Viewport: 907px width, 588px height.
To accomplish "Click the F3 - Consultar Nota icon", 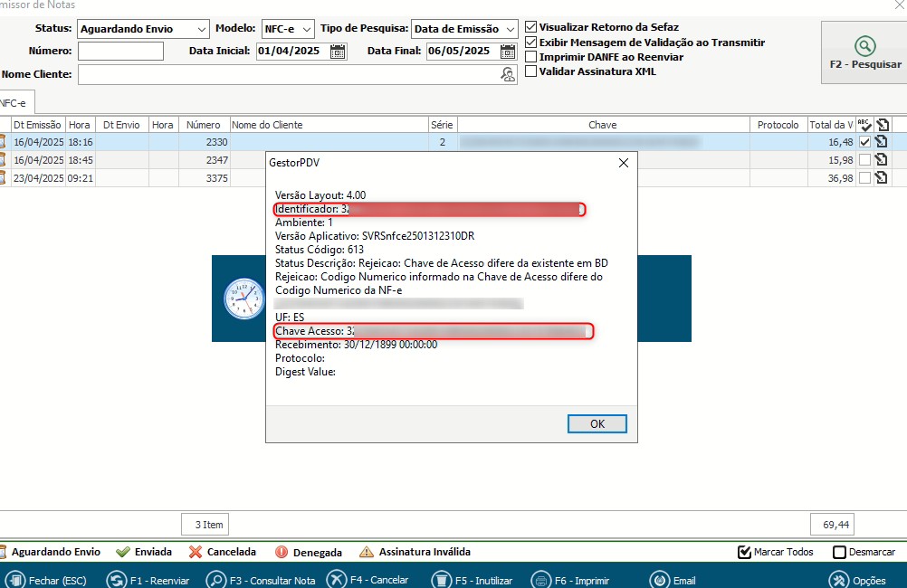I will (216, 580).
